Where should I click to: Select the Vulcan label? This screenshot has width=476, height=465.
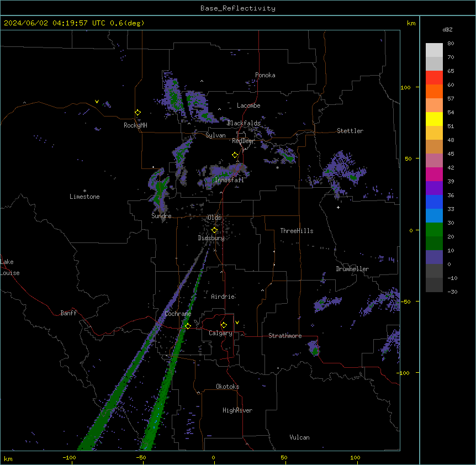[300, 437]
